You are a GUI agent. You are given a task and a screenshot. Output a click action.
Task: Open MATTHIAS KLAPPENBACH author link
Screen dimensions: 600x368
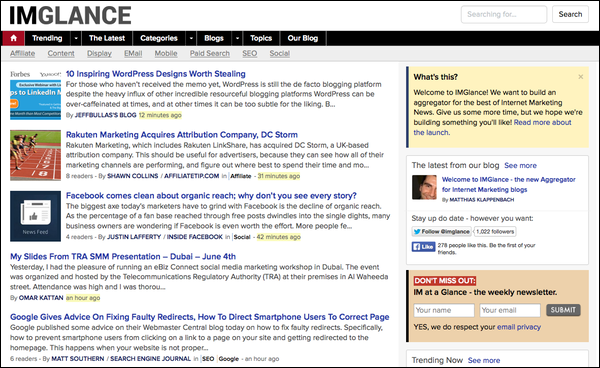[482, 200]
